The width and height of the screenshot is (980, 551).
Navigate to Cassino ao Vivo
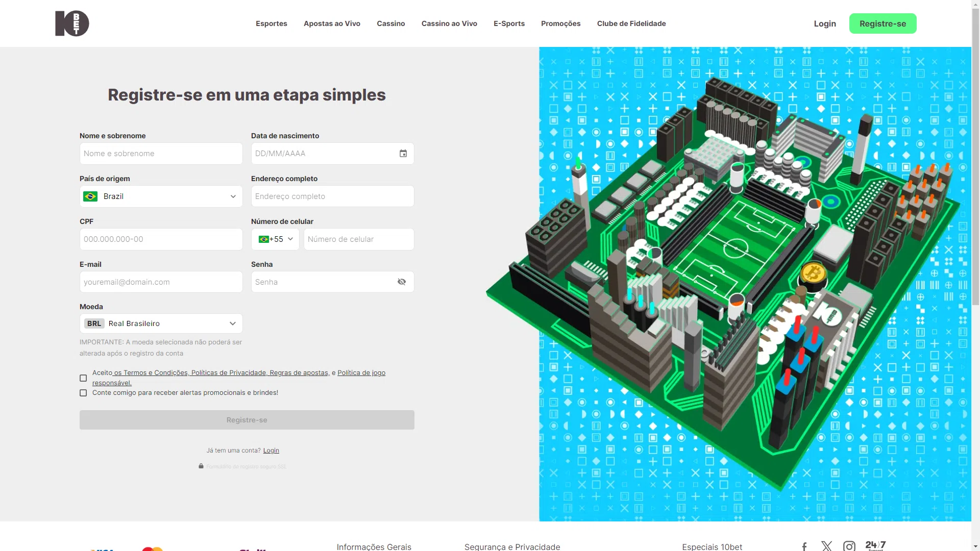pos(449,23)
